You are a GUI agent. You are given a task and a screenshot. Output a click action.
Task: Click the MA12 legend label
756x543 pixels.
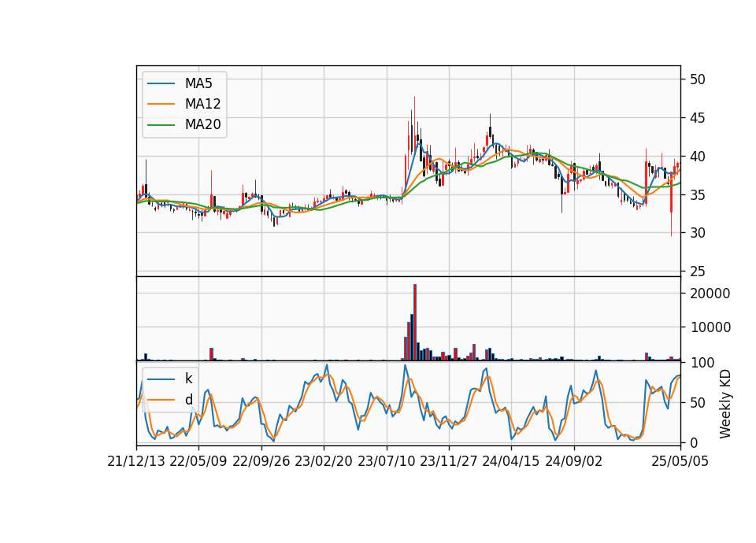point(202,104)
